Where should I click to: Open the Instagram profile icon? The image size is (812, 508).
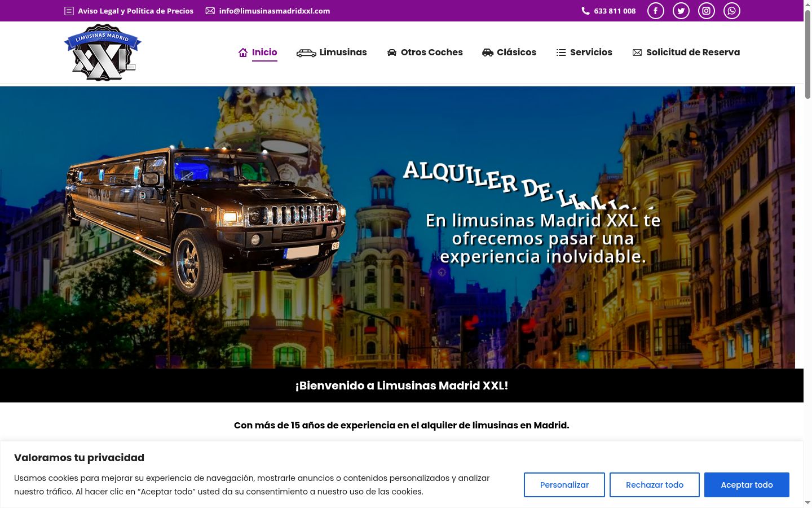pos(706,11)
